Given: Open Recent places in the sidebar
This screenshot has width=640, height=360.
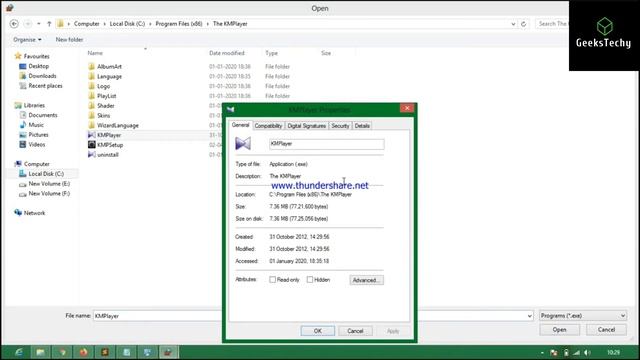Looking at the screenshot, I should coord(45,86).
